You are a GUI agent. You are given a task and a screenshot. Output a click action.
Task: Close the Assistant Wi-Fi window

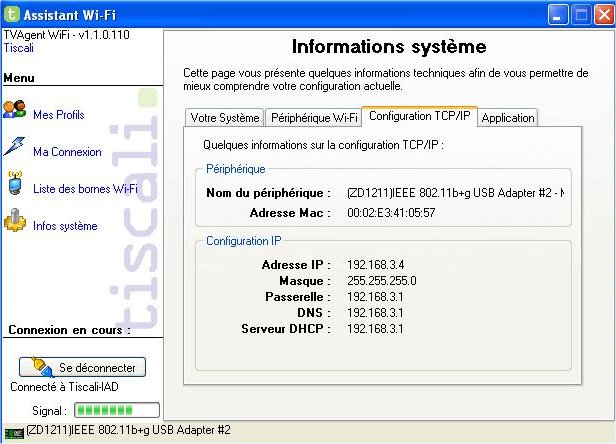pyautogui.click(x=604, y=15)
